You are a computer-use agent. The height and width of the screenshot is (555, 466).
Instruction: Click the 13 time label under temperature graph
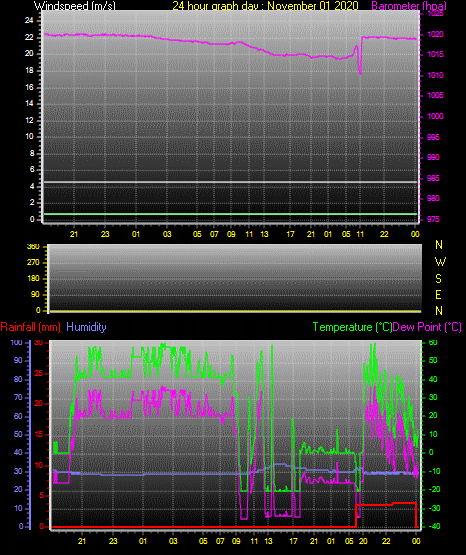(x=269, y=541)
